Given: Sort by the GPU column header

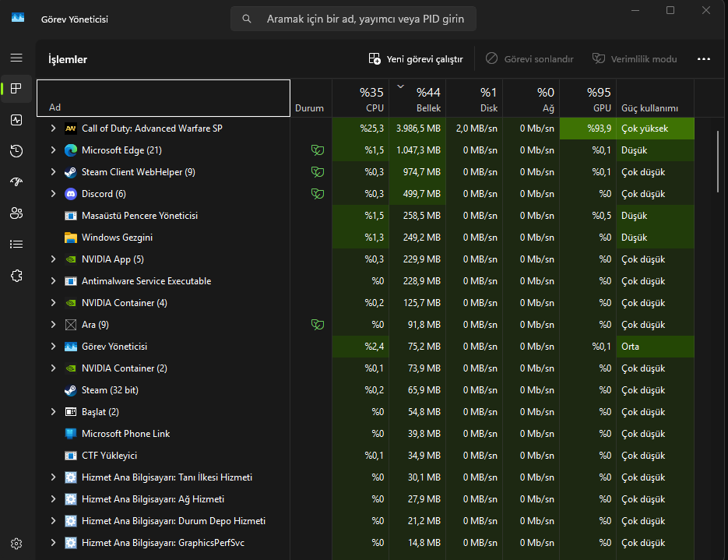Looking at the screenshot, I should (588, 98).
